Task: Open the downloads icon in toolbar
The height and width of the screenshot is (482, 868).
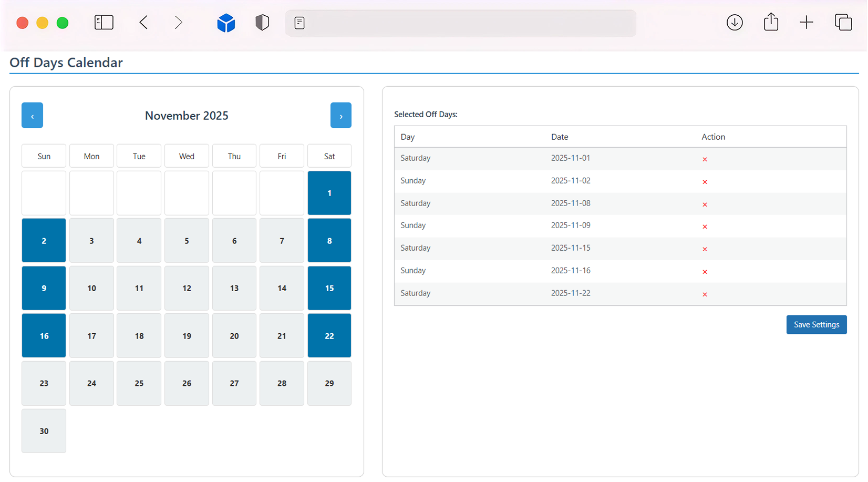Action: tap(734, 23)
